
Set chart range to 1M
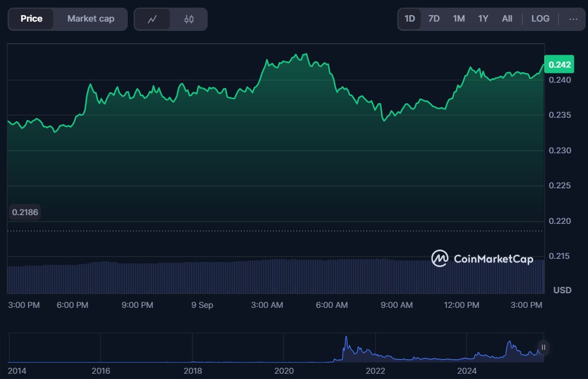point(459,19)
